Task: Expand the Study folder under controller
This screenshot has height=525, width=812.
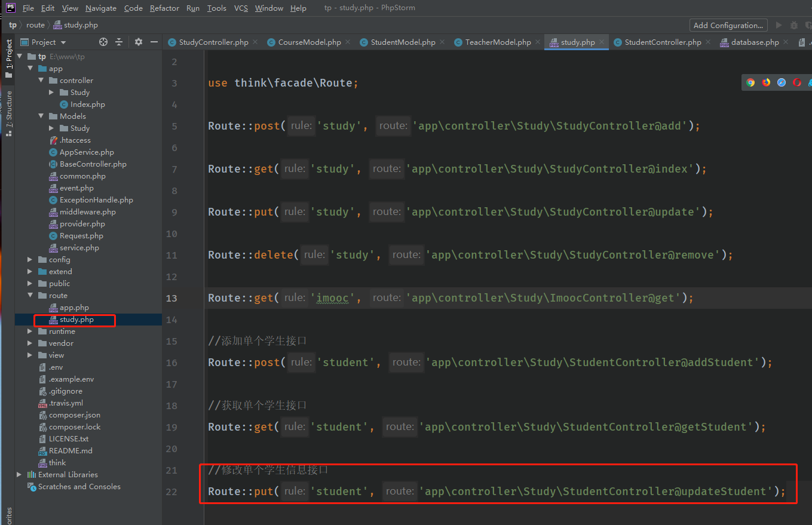Action: (52, 92)
